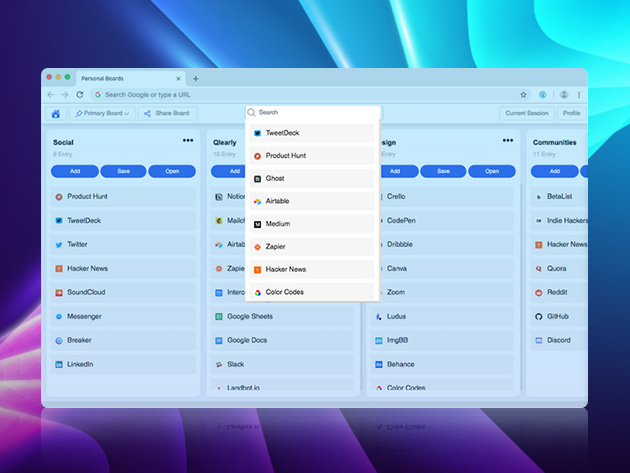Select Color Codes in the search results
This screenshot has width=630, height=473.
[312, 292]
